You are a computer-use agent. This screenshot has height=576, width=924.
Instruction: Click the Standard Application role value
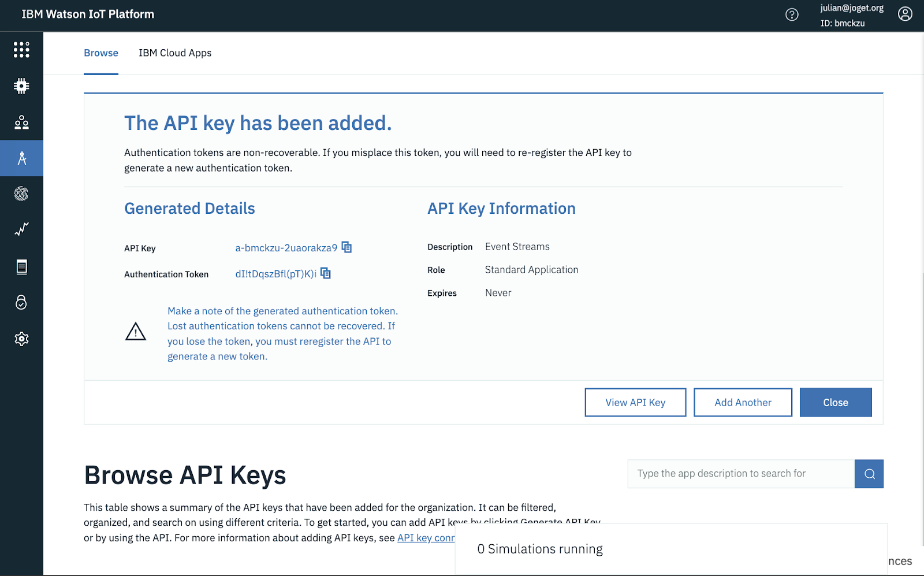click(531, 270)
